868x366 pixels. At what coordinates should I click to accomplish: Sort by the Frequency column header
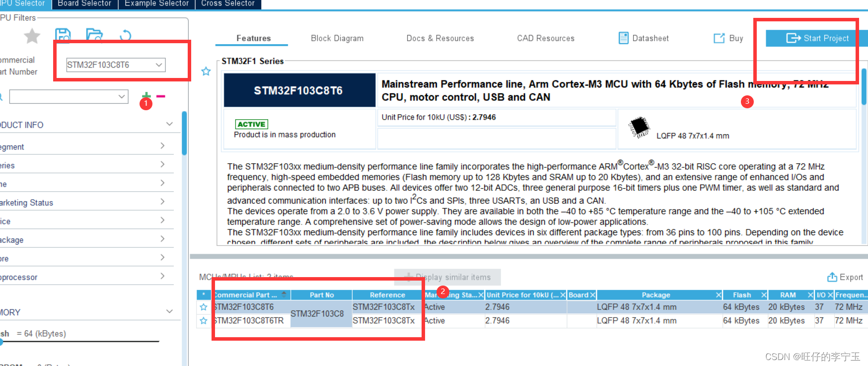[x=851, y=295]
